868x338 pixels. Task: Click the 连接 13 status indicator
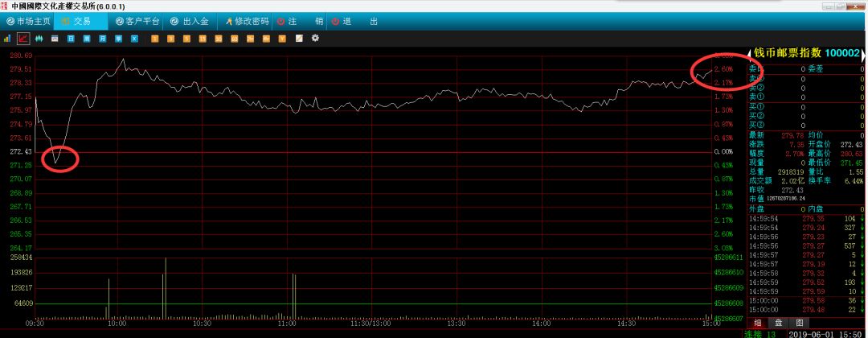(760, 334)
